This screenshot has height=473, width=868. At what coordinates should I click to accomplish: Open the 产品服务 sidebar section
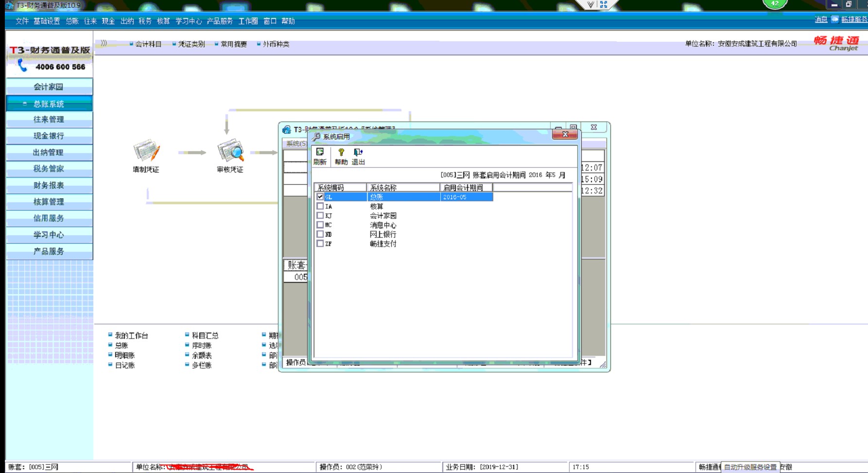(49, 251)
